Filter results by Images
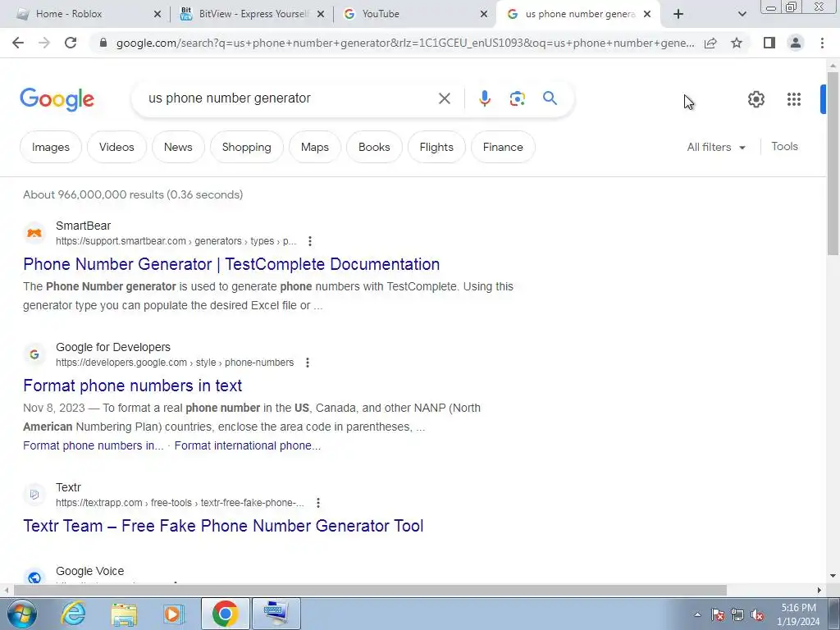 [51, 147]
